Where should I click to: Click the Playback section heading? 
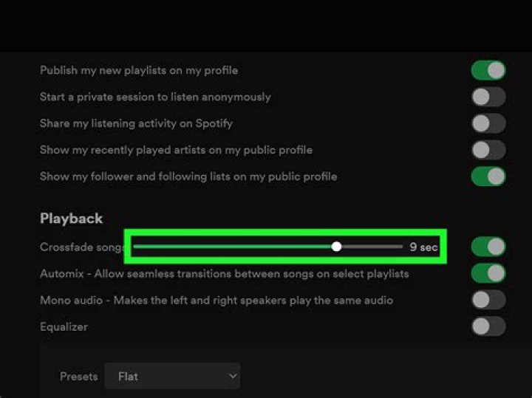point(71,219)
